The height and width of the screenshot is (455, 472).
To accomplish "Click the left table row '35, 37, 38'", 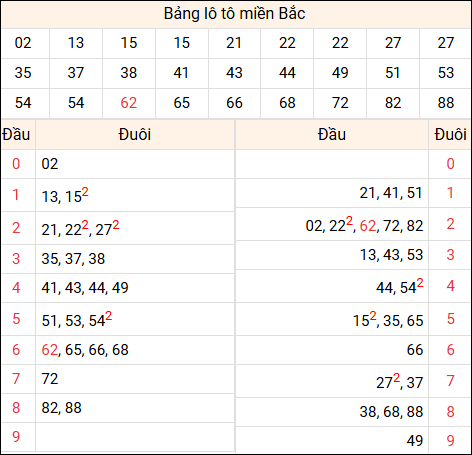I will (135, 259).
